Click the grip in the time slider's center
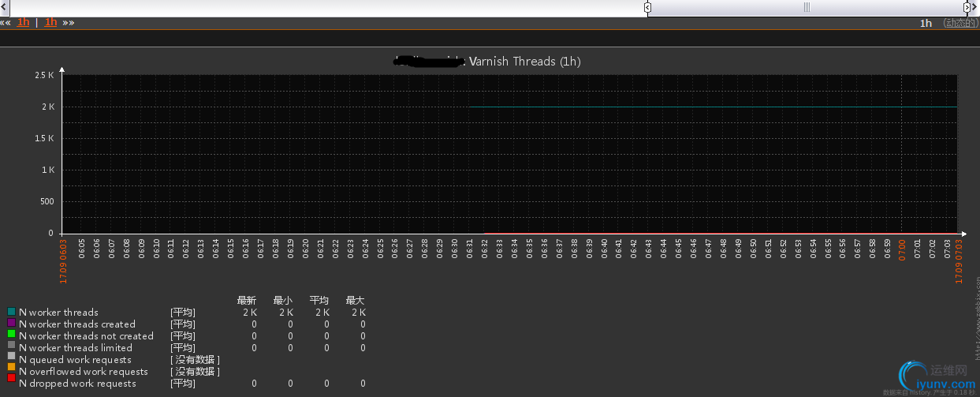 tap(807, 7)
